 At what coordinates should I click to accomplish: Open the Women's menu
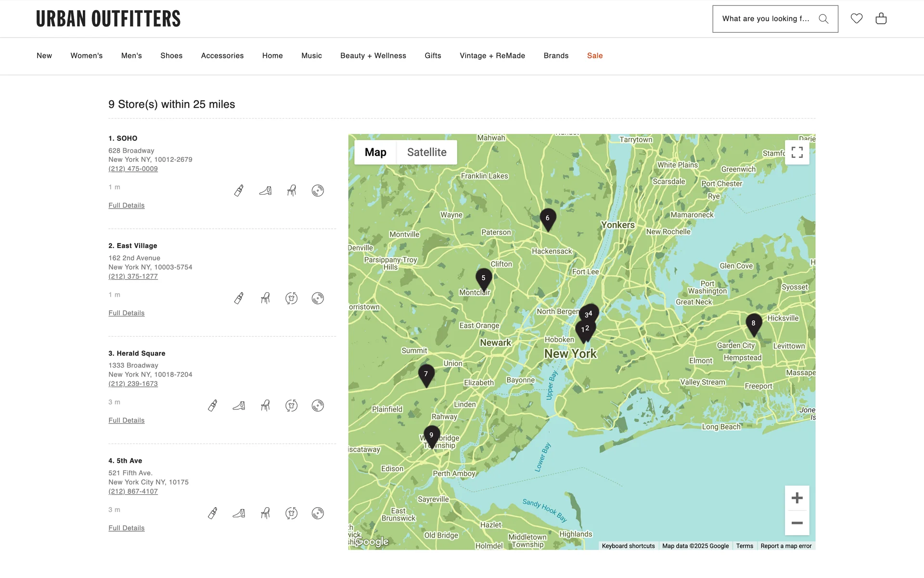pos(87,56)
